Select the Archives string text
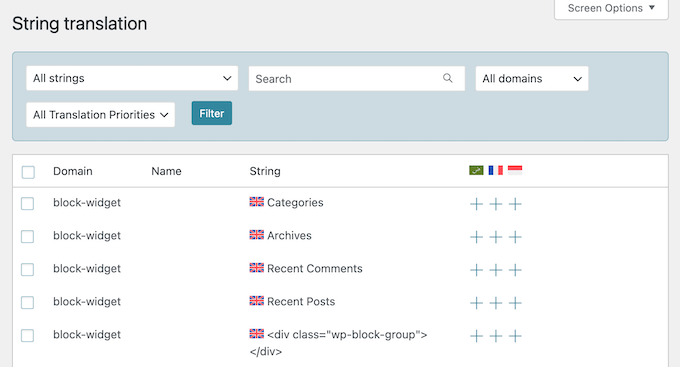 (x=289, y=236)
